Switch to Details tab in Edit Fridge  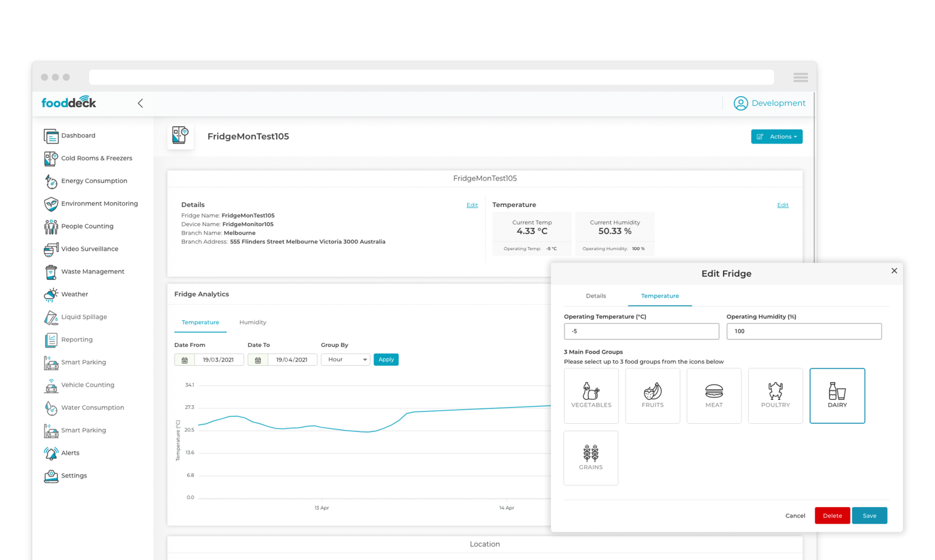[595, 296]
